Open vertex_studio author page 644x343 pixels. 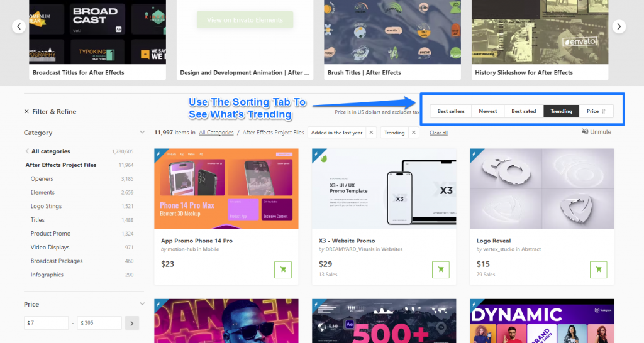(x=499, y=249)
